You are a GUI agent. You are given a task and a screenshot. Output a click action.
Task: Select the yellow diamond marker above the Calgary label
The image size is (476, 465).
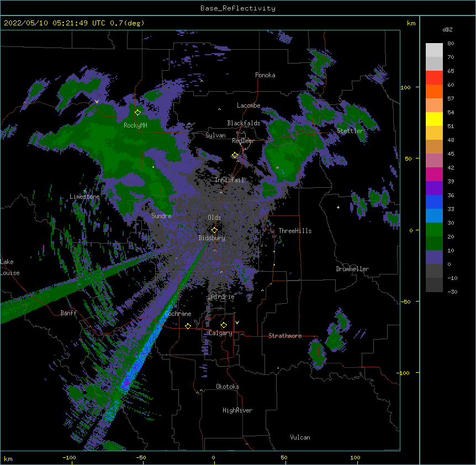[x=224, y=325]
